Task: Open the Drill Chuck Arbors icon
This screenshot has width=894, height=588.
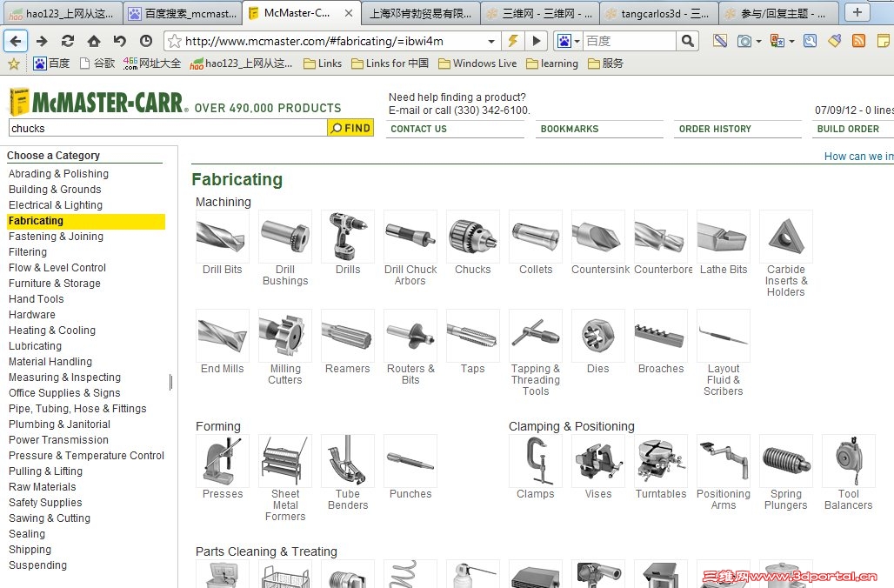Action: coord(410,236)
